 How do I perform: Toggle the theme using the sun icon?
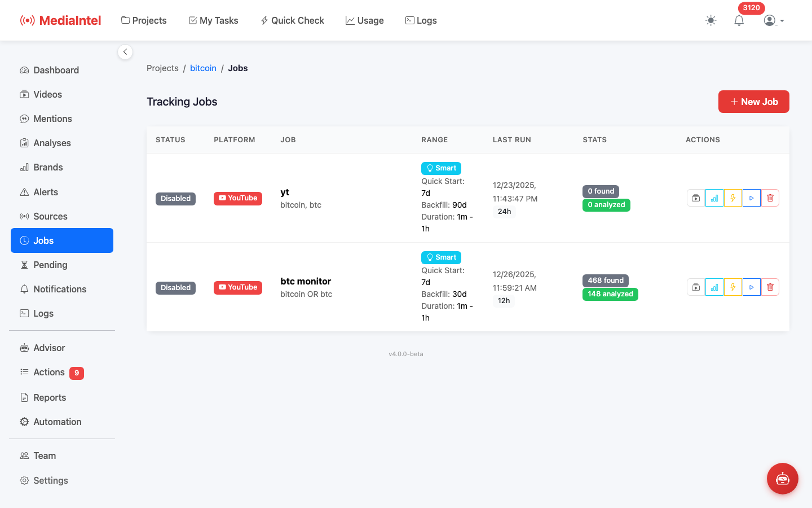pos(710,20)
